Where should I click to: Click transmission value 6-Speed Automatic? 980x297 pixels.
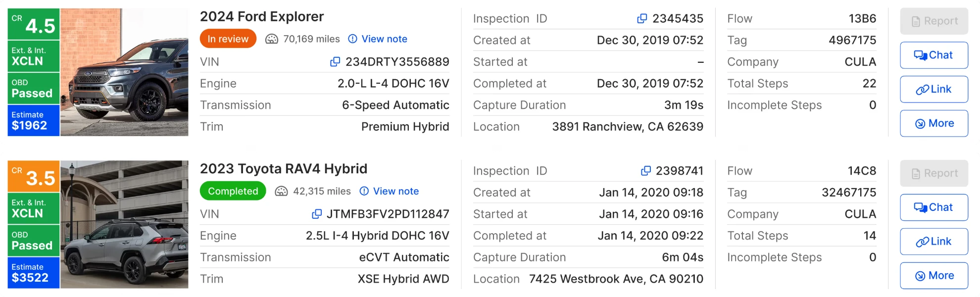tap(395, 105)
